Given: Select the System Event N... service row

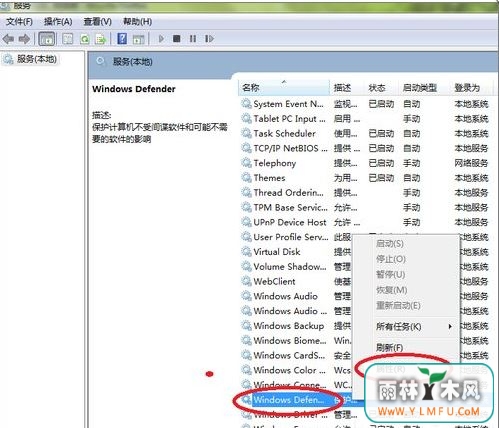Looking at the screenshot, I should pos(365,104).
